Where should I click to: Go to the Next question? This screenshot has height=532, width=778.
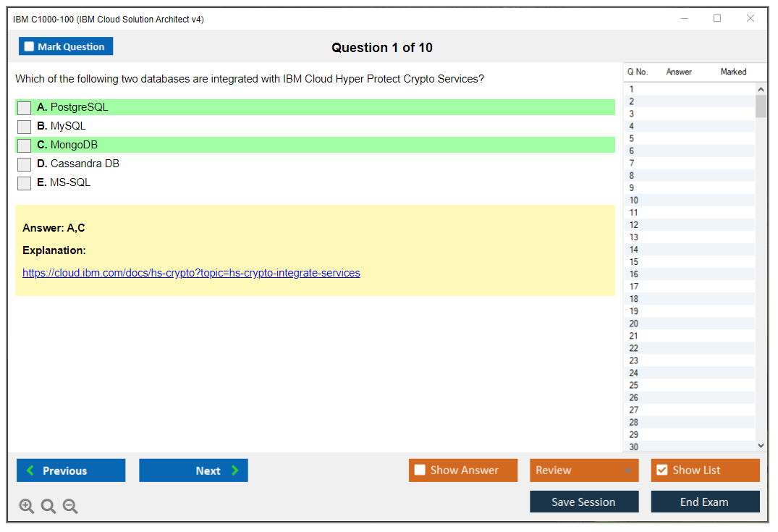tap(193, 470)
